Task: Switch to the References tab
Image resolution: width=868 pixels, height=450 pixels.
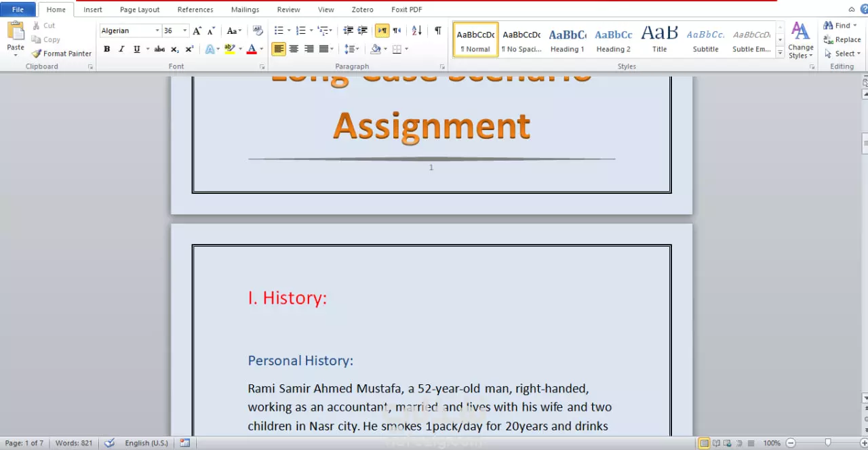Action: coord(195,9)
